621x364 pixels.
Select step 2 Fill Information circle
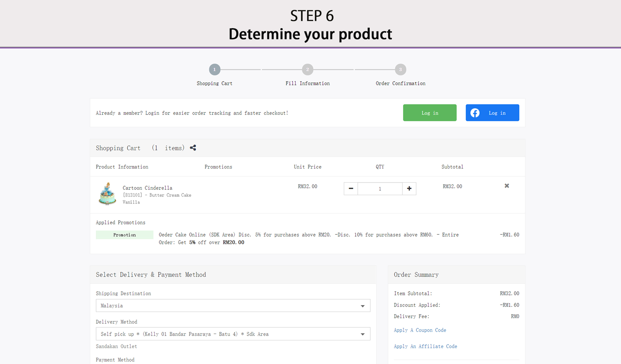tap(307, 69)
